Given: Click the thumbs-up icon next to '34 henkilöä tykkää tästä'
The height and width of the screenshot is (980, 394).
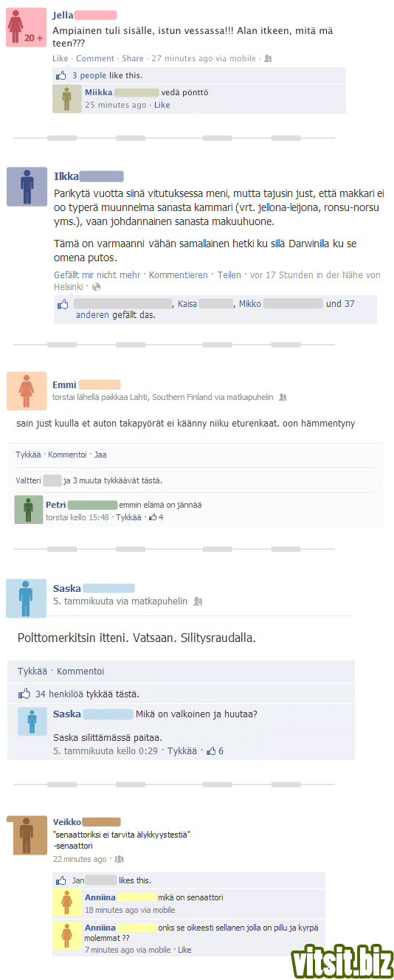Looking at the screenshot, I should coord(24,694).
